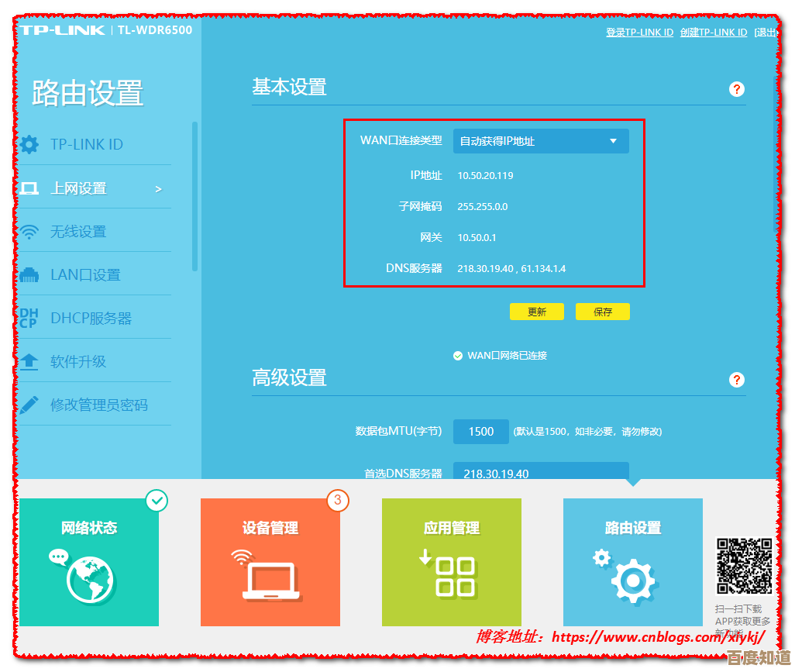Click the TP-LINK ID gear icon

tap(31, 144)
